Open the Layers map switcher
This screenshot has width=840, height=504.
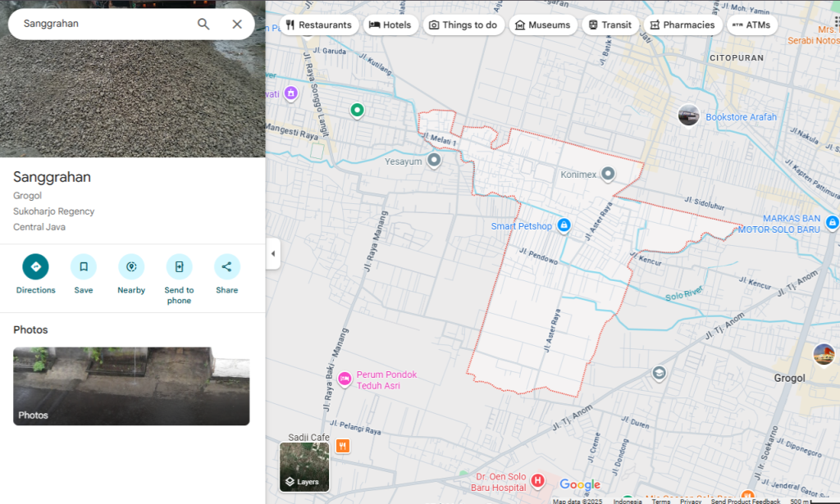[x=304, y=467]
